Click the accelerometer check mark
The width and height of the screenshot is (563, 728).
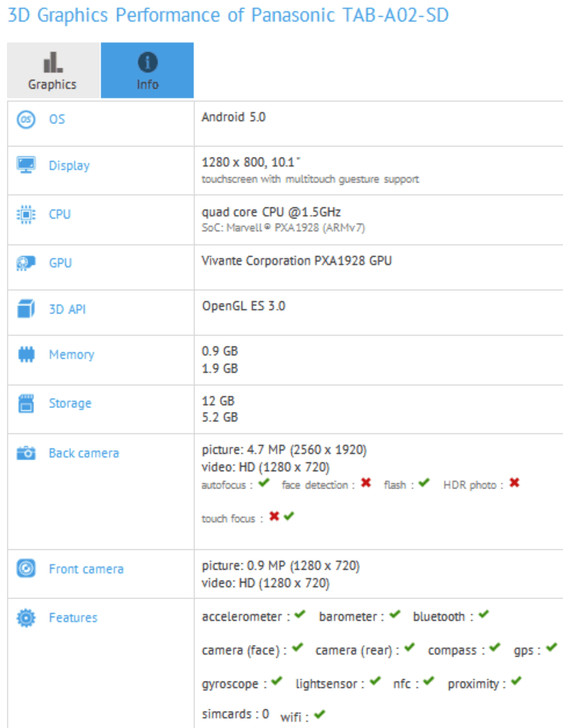(300, 614)
